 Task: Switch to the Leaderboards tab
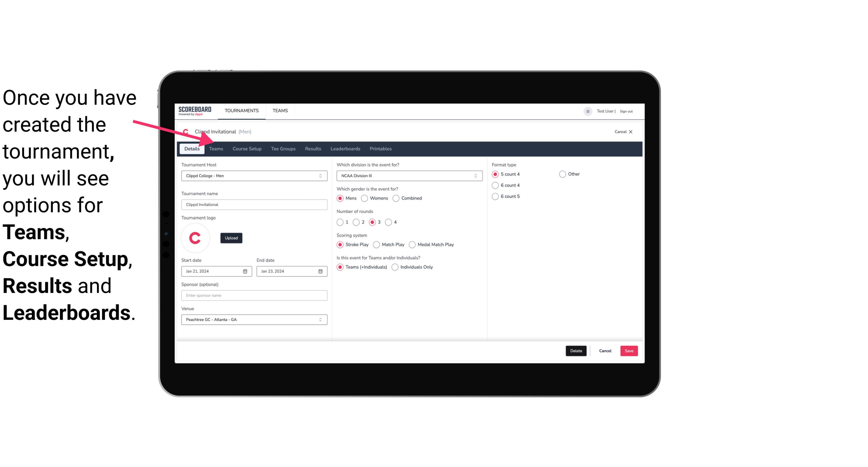345,148
